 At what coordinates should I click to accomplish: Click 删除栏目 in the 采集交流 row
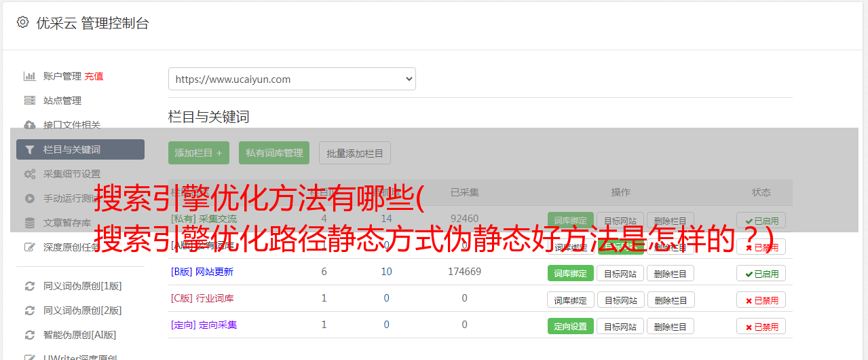click(x=671, y=220)
